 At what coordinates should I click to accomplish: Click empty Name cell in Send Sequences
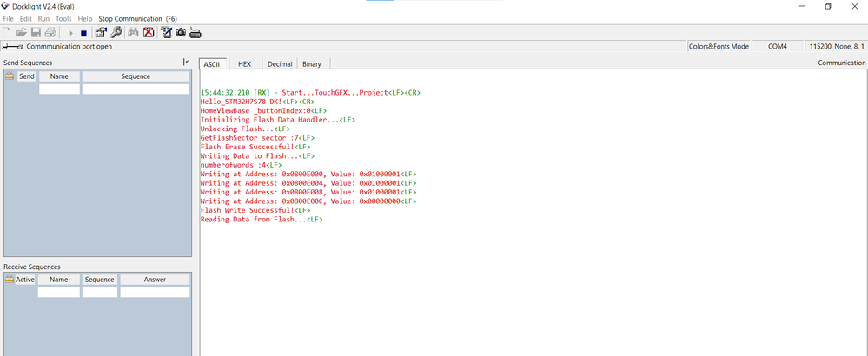tap(59, 89)
